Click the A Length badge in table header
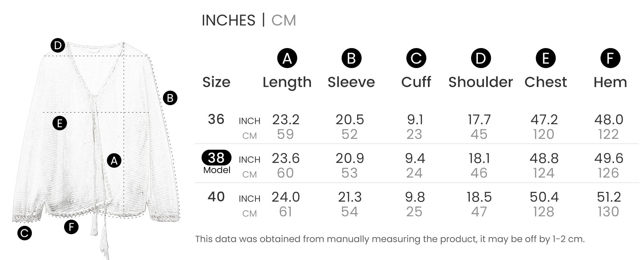644x260 pixels. (x=287, y=58)
